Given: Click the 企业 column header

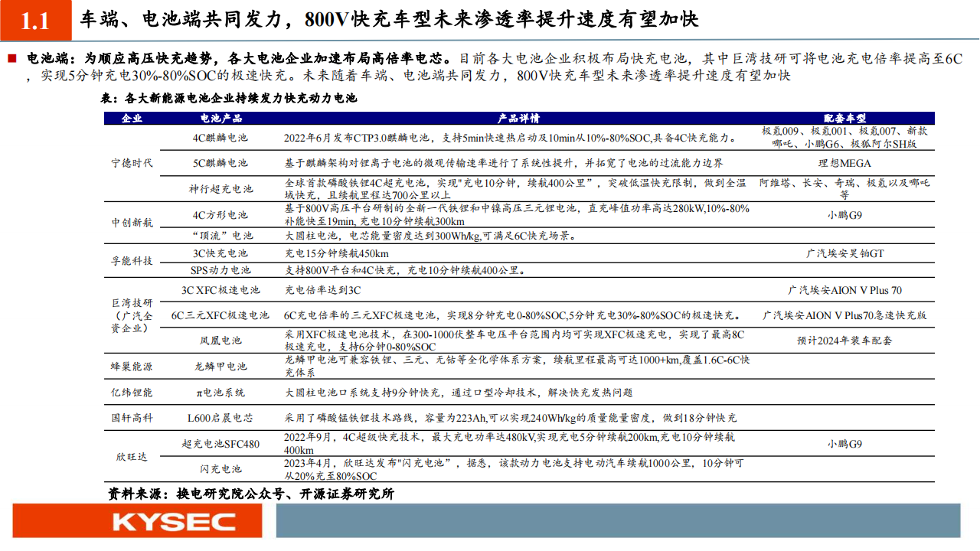Looking at the screenshot, I should coord(132,119).
